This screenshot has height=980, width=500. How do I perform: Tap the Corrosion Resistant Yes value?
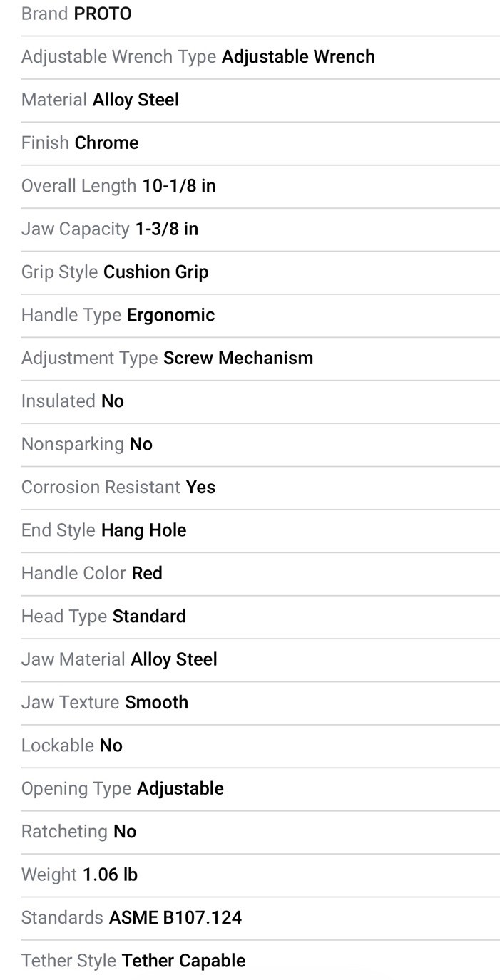click(x=200, y=488)
